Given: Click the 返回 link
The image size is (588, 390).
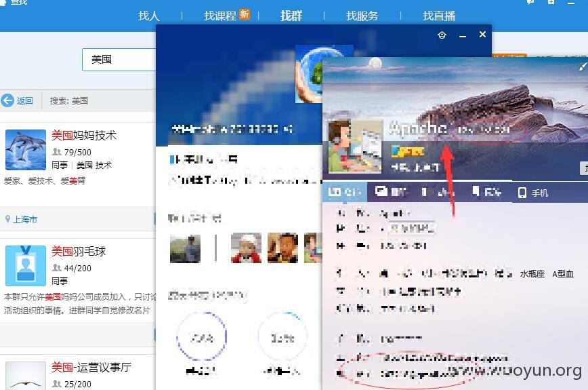Looking at the screenshot, I should [x=25, y=100].
